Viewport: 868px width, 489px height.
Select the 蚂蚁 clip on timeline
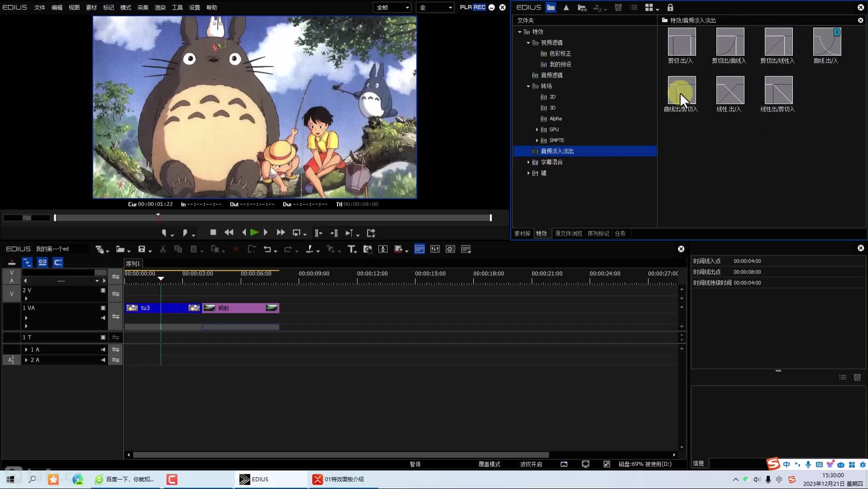[x=241, y=308]
